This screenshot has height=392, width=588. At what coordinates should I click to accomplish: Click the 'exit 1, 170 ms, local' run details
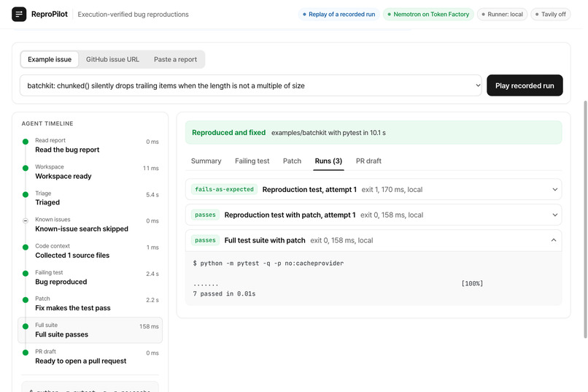click(x=392, y=190)
